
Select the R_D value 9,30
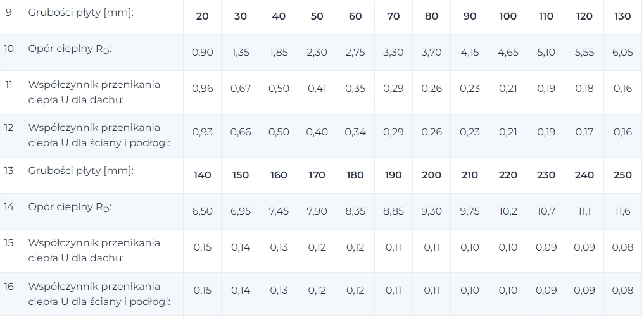(x=431, y=211)
